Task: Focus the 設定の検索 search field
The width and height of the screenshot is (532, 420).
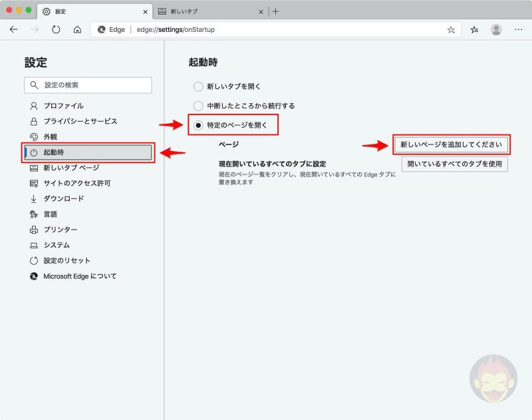Action: (88, 85)
